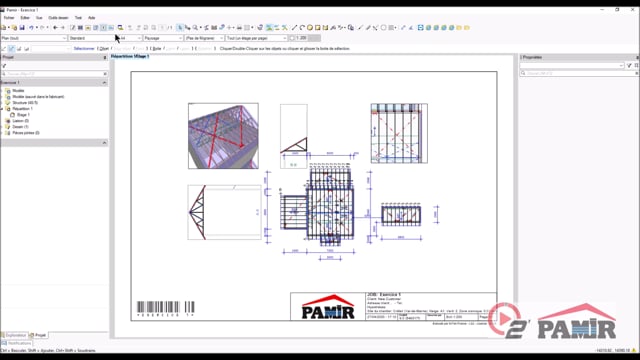Open the Tout (un étage par page) dropdown
Screen dimensions: 640x360
coord(257,38)
